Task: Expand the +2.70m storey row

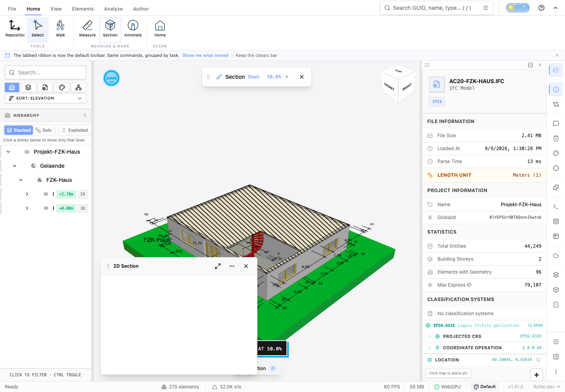Action: (x=27, y=194)
